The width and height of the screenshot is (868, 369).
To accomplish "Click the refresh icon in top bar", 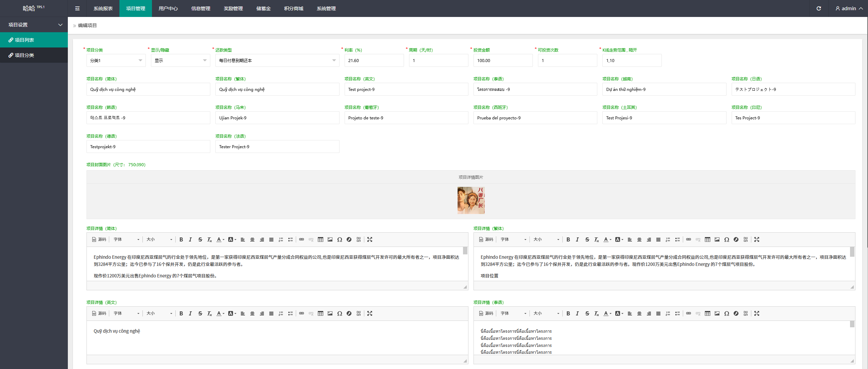I will click(x=819, y=8).
